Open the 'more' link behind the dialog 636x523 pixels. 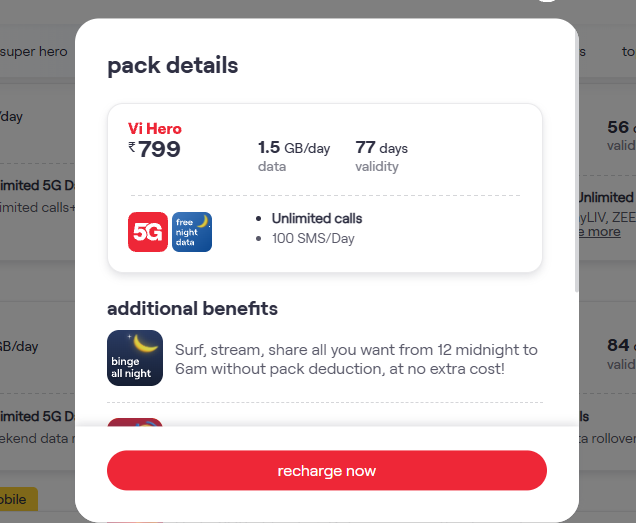[601, 232]
